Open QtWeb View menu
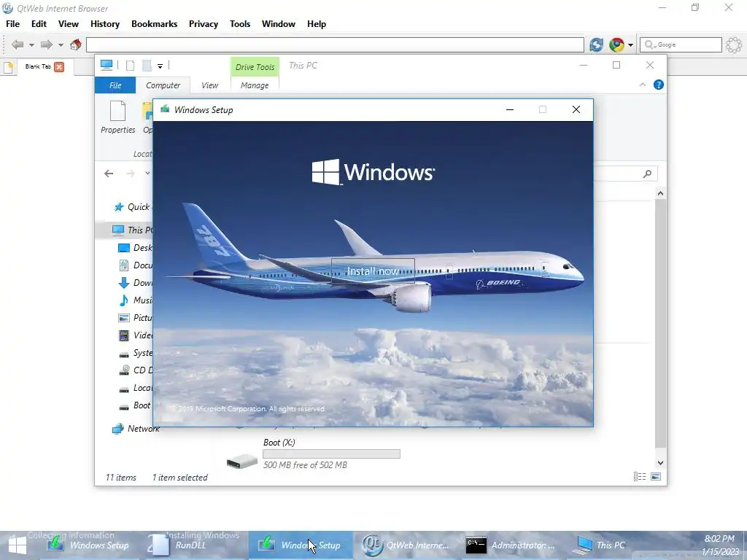 pos(69,24)
